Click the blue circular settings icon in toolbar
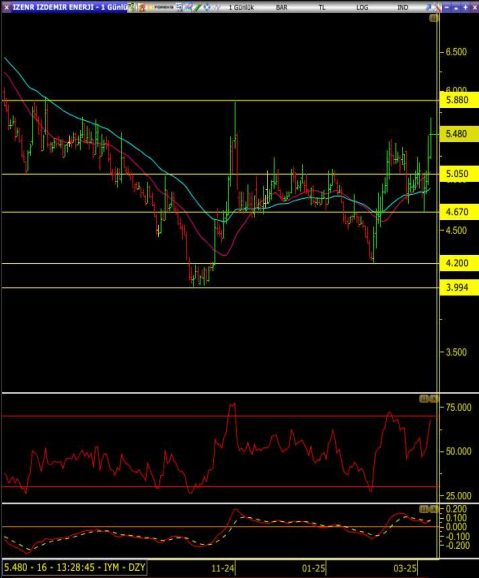The image size is (479, 578). [207, 7]
